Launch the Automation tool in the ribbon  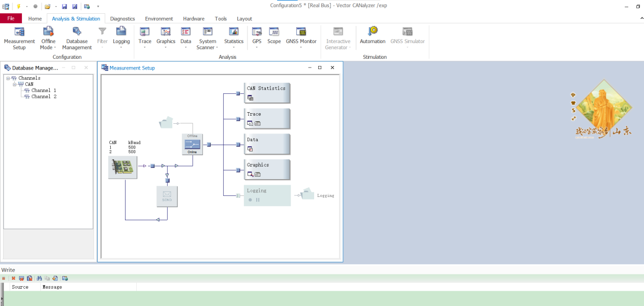point(373,36)
